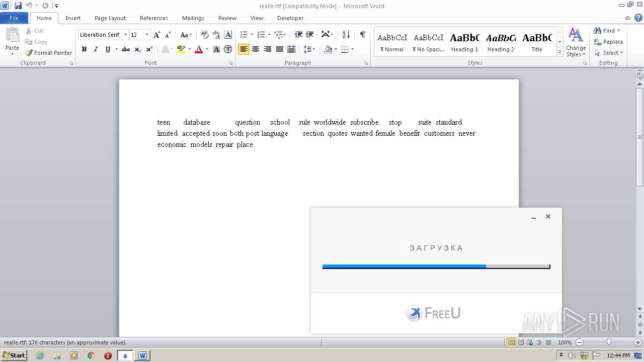Open Change Styles

tap(576, 42)
